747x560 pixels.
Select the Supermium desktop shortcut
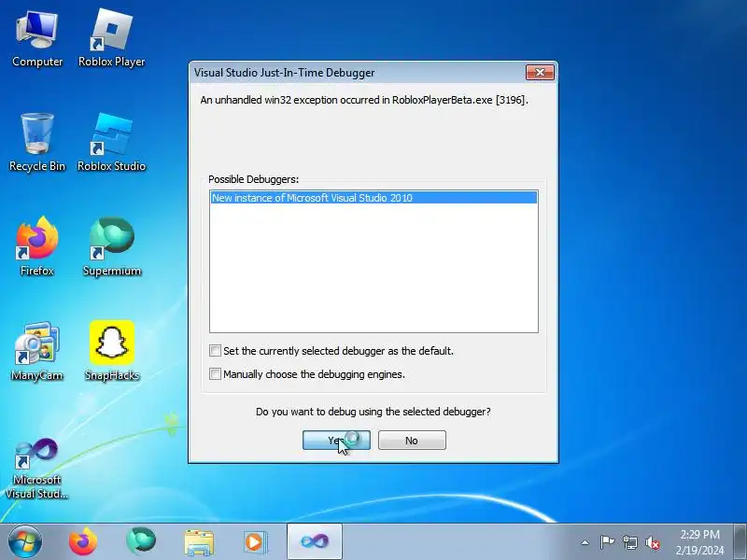tap(111, 246)
